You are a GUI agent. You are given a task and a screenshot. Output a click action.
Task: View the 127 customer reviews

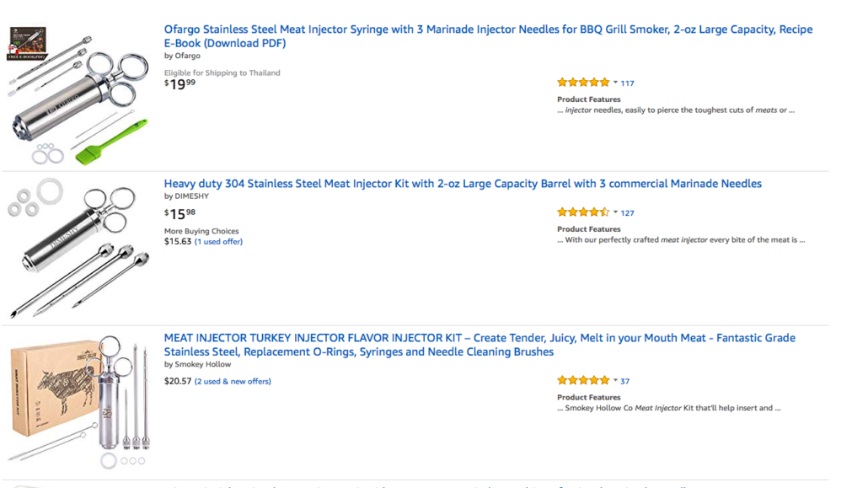click(x=627, y=212)
